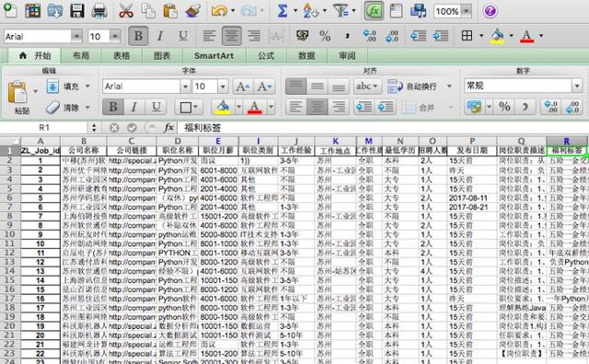The width and height of the screenshot is (589, 364).
Task: Align left in the upper formatting toolbar
Action: [x=209, y=36]
